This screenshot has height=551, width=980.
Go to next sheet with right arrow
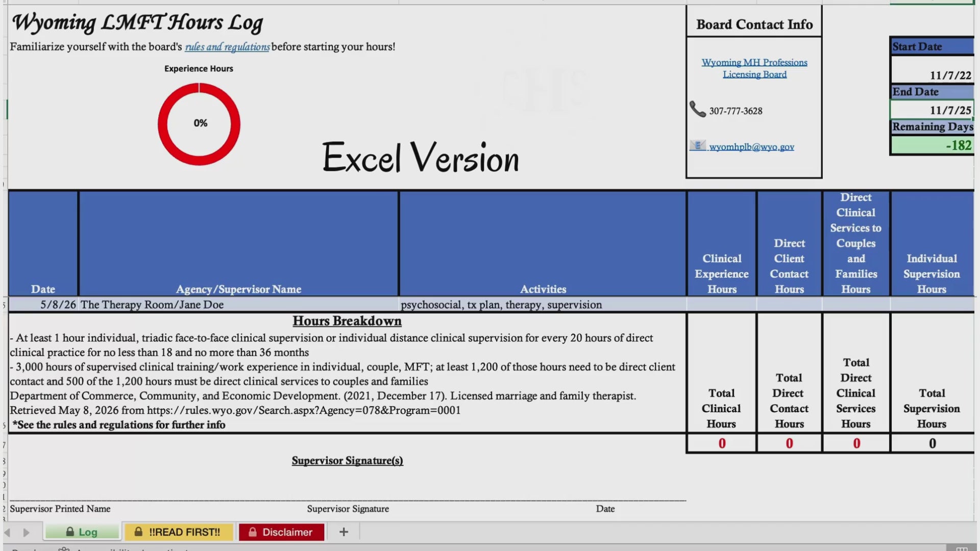tap(26, 532)
